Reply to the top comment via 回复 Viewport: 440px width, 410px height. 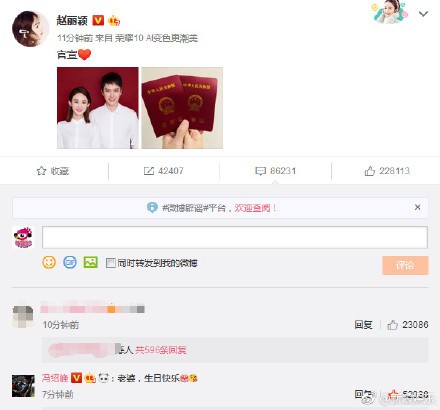363,325
